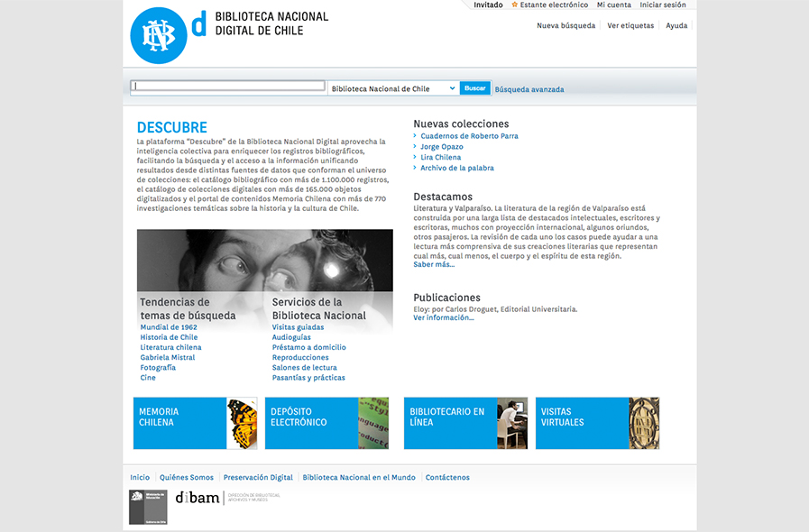Viewport: 809px width, 532px height.
Task: Open Biblioteca Nacional en el Mundo link
Action: (x=359, y=477)
